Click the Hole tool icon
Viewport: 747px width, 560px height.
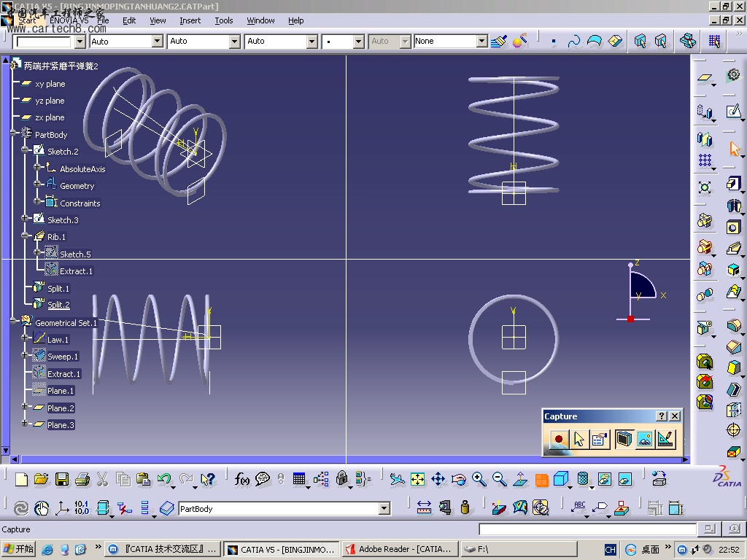[x=734, y=227]
